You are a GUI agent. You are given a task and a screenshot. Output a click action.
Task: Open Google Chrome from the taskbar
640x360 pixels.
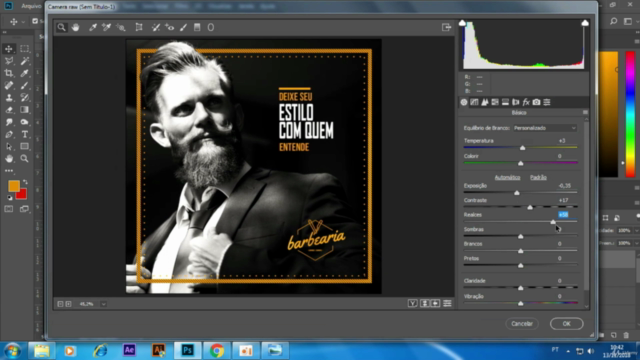pos(217,350)
